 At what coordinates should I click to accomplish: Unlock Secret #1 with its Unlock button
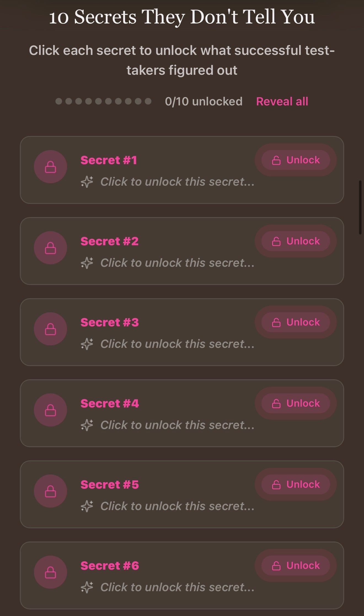tap(296, 160)
